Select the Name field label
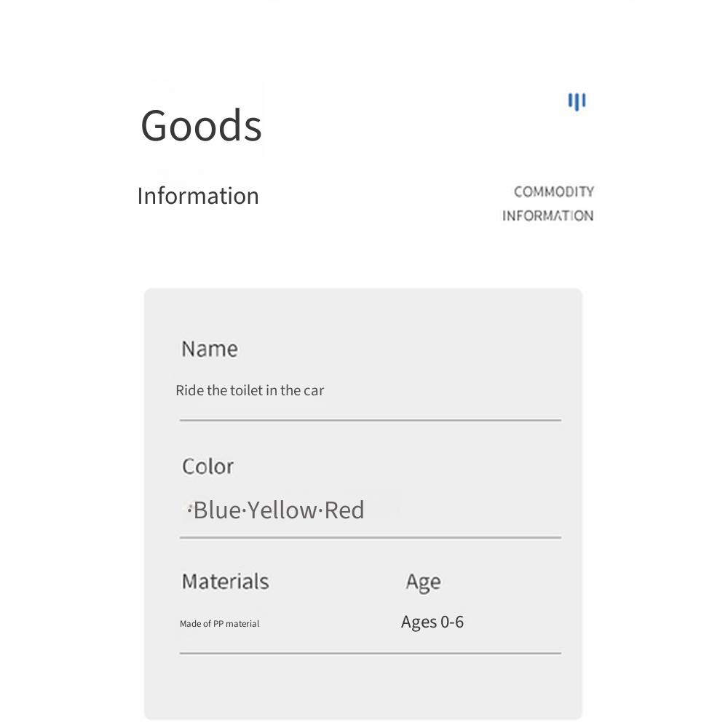The image size is (728, 728). [x=210, y=349]
